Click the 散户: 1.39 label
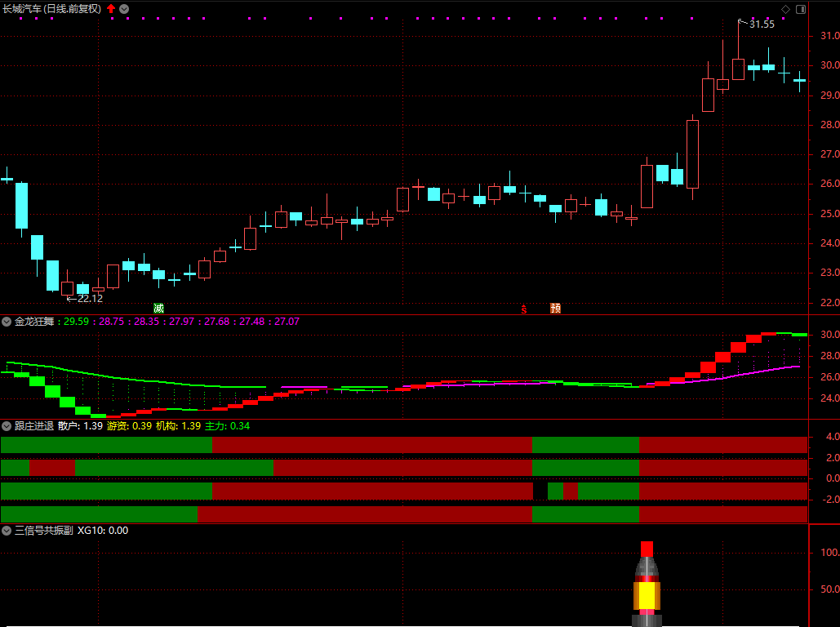The height and width of the screenshot is (627, 840). [80, 426]
